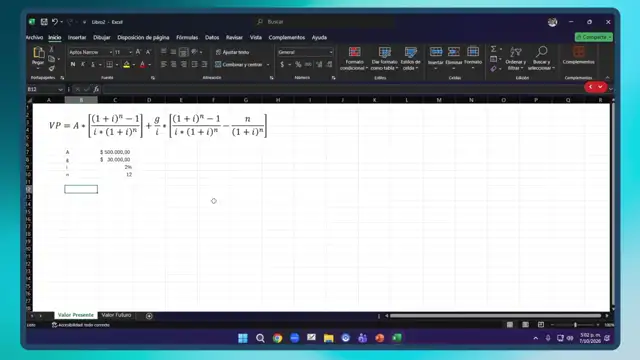Image resolution: width=640 pixels, height=360 pixels.
Task: Toggle Ajustar texto wrap text
Action: coord(232,52)
